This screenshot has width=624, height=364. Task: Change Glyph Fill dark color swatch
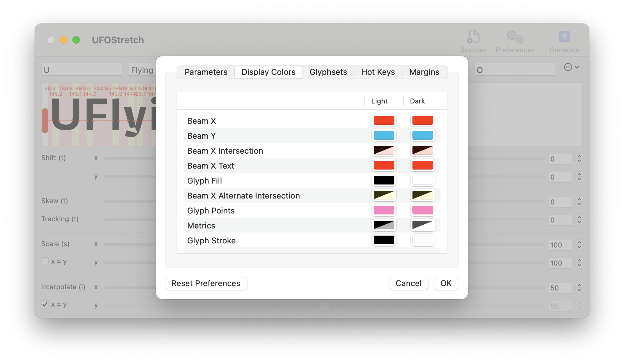point(423,180)
